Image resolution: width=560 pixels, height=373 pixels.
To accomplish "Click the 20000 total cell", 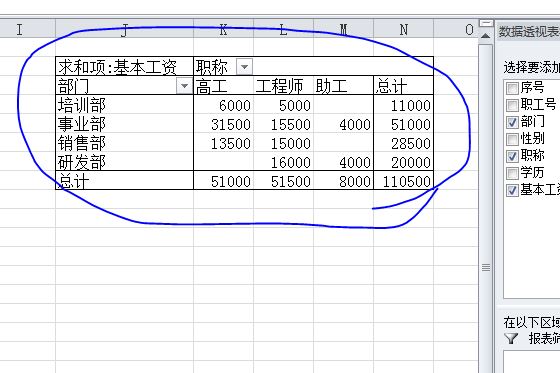I will pos(404,161).
